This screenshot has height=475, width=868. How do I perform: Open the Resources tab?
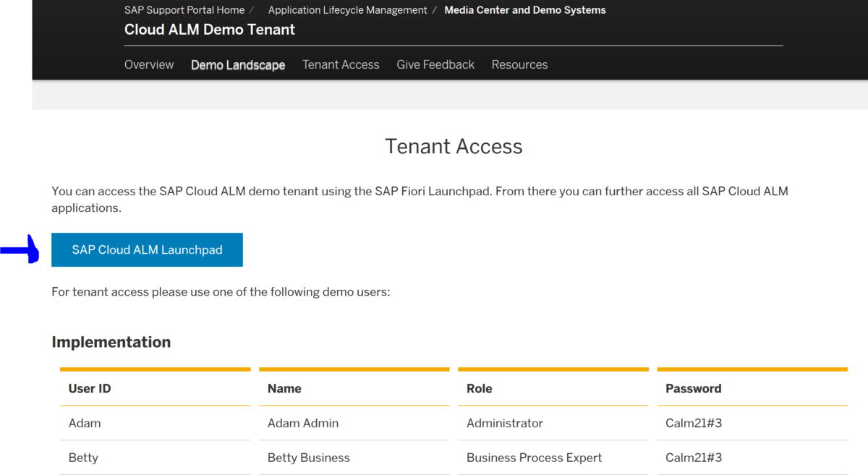(x=519, y=64)
